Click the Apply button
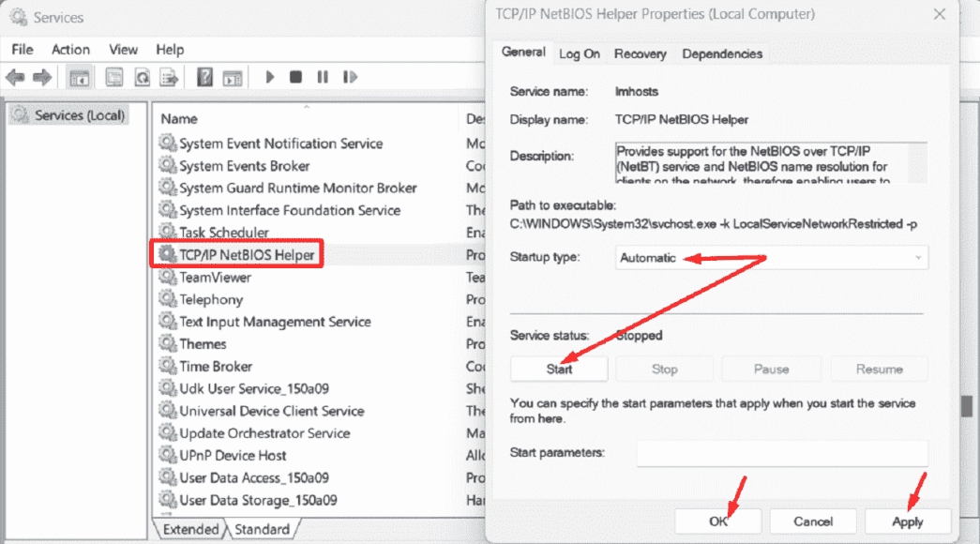 908,521
